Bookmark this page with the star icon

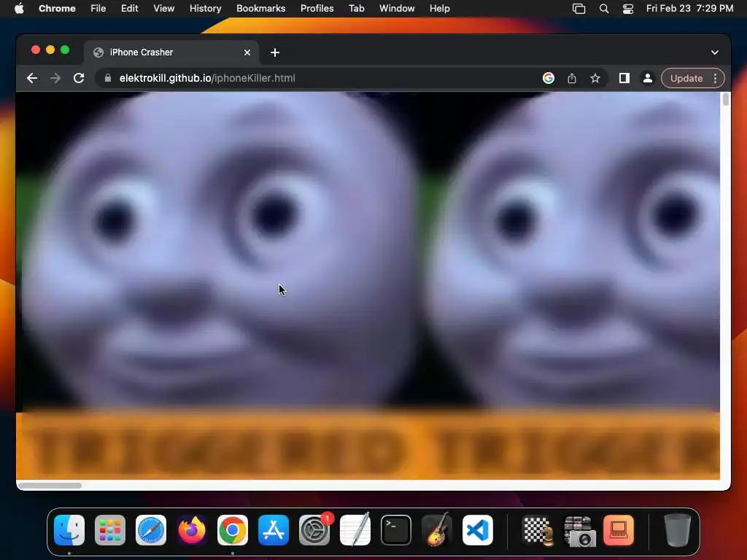pos(595,78)
